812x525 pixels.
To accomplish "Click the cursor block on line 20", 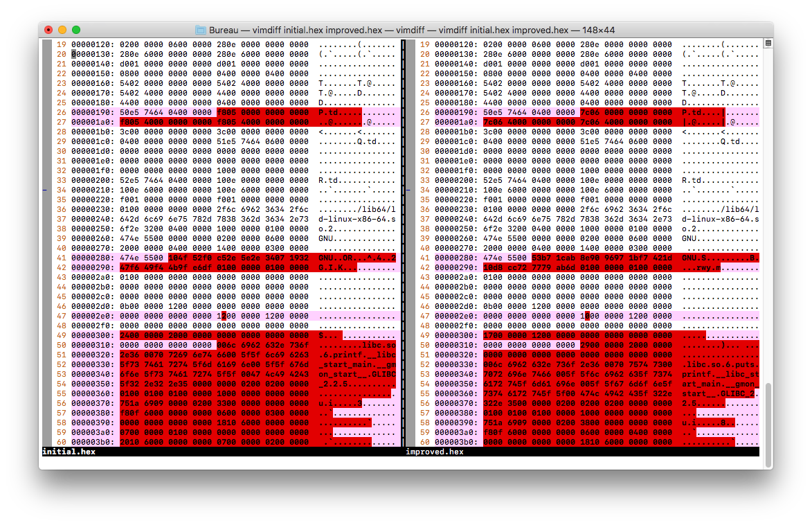I will [74, 53].
